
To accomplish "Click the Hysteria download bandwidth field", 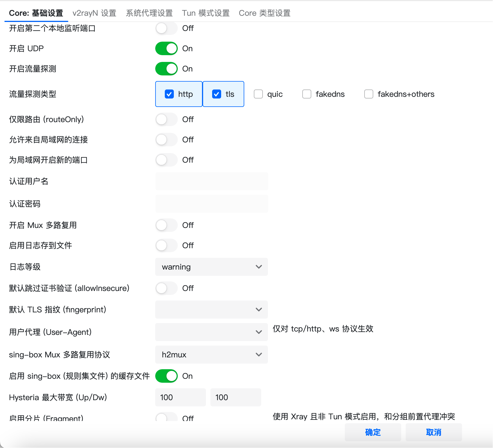I will point(236,397).
